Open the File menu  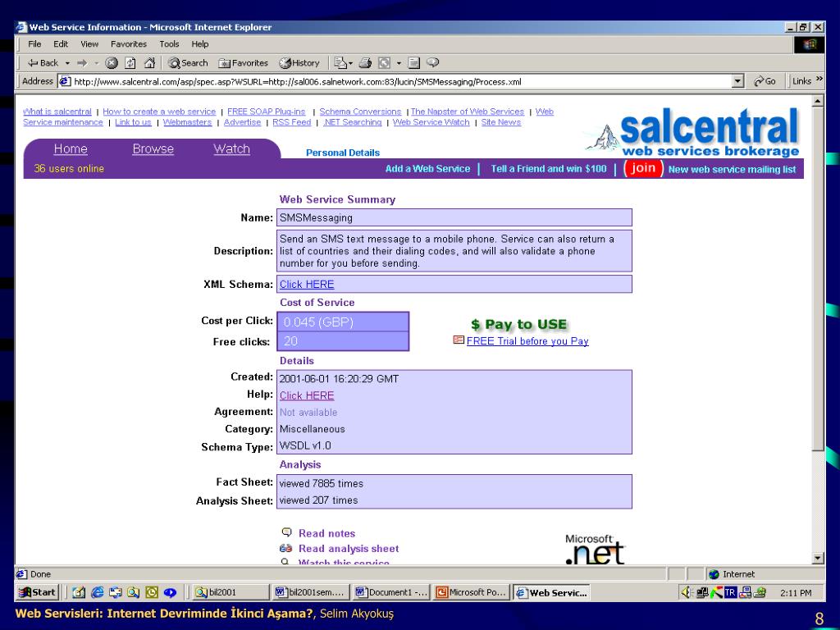[34, 44]
